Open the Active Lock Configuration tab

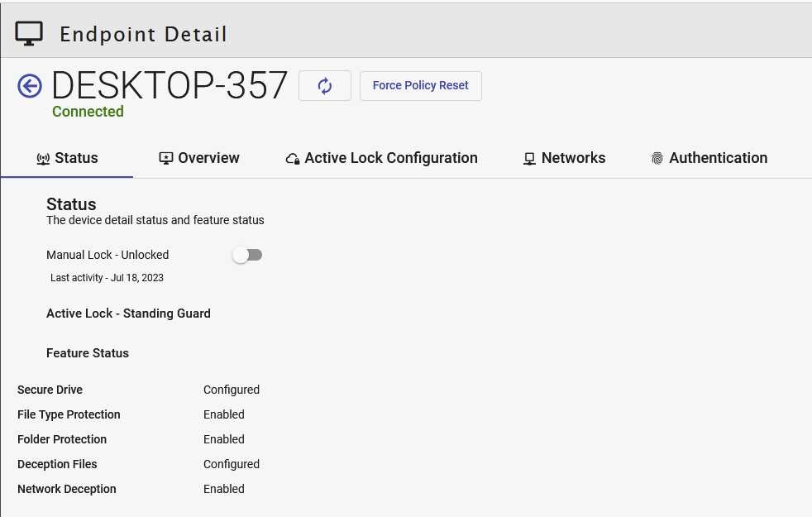coord(390,158)
